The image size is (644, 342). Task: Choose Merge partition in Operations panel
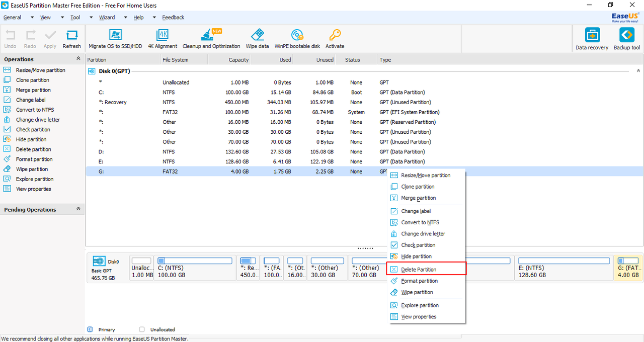(27, 90)
